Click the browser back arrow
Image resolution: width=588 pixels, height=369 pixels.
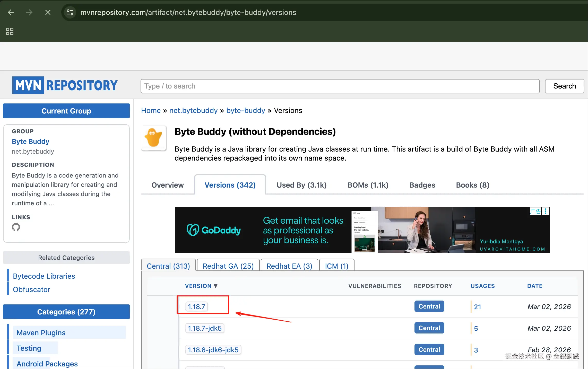[11, 12]
